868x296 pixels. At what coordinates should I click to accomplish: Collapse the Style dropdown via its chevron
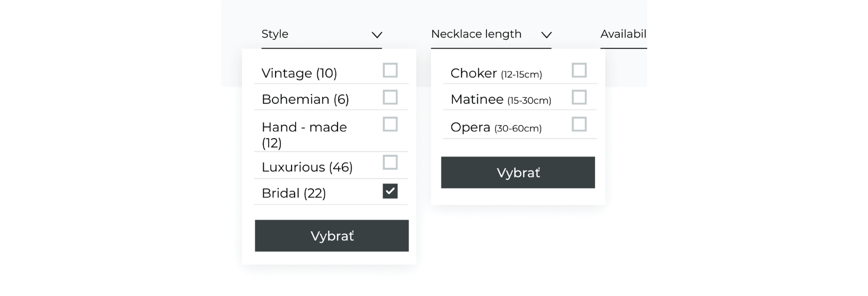377,34
